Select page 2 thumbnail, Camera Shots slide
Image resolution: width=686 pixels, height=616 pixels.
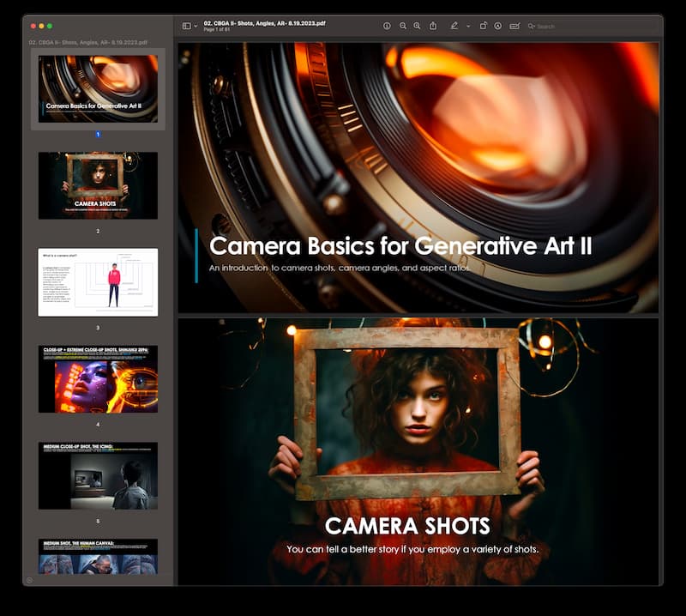pos(98,185)
